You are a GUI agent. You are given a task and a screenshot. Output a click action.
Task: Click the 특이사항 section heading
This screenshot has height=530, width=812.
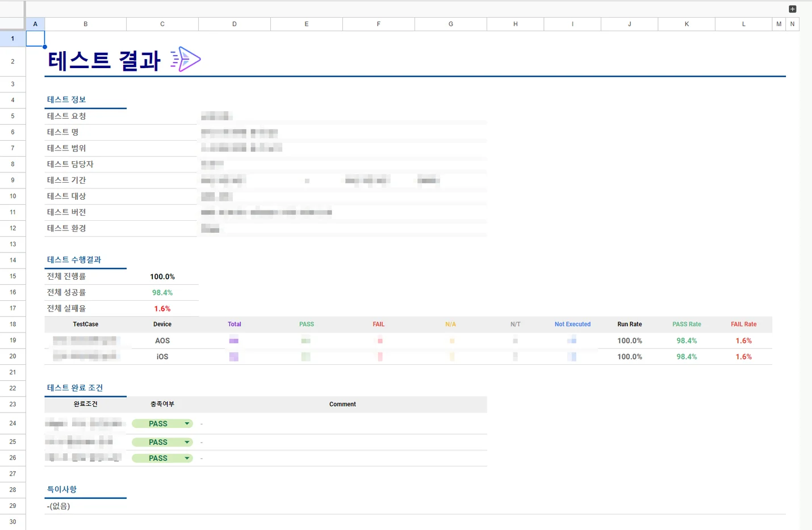pyautogui.click(x=62, y=489)
